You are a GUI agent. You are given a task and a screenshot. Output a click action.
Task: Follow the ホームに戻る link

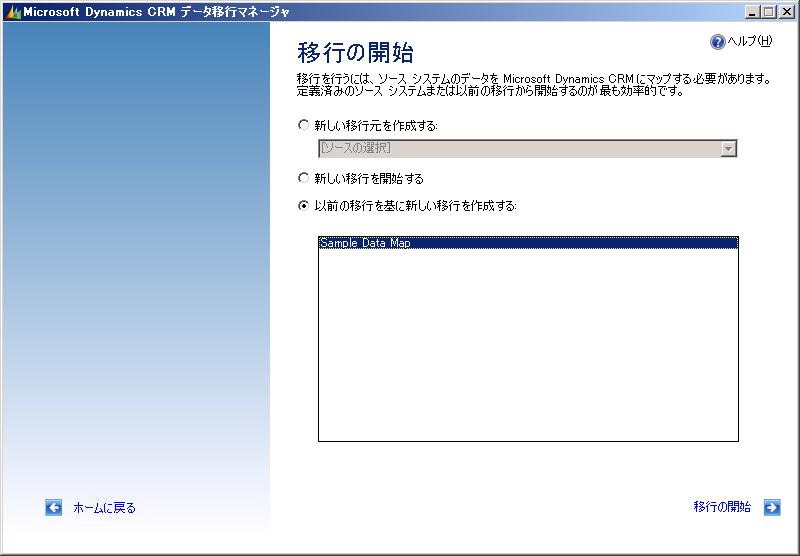coord(105,508)
